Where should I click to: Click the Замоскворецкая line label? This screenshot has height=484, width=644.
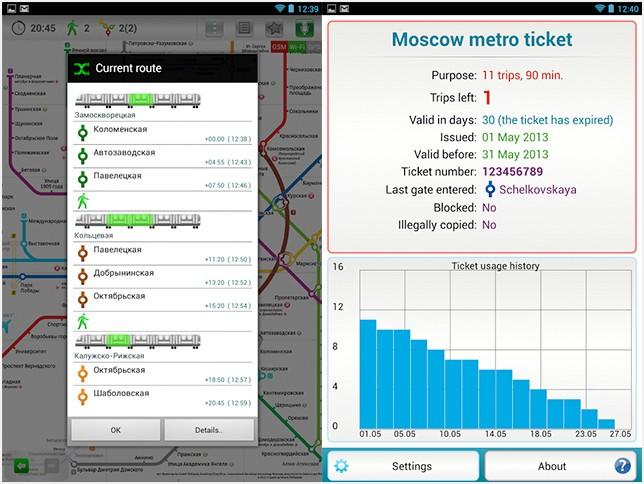(x=105, y=115)
